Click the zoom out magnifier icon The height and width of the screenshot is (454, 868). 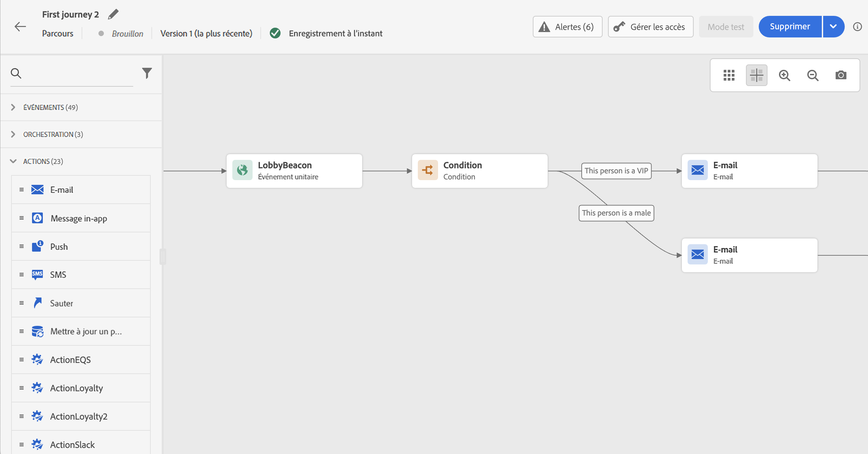pos(813,75)
